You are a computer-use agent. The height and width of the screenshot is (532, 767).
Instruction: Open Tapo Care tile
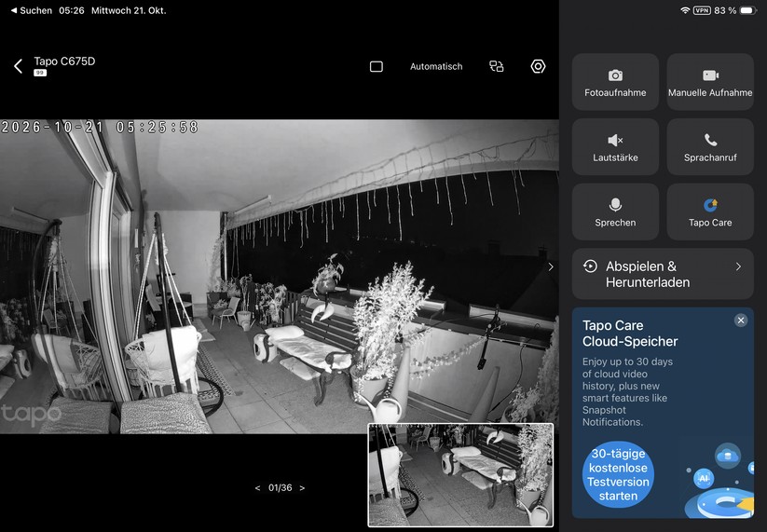pos(710,211)
